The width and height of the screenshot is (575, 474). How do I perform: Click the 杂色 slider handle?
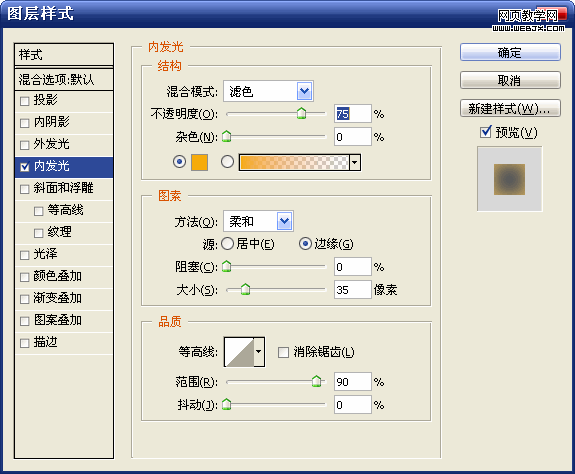pyautogui.click(x=227, y=136)
